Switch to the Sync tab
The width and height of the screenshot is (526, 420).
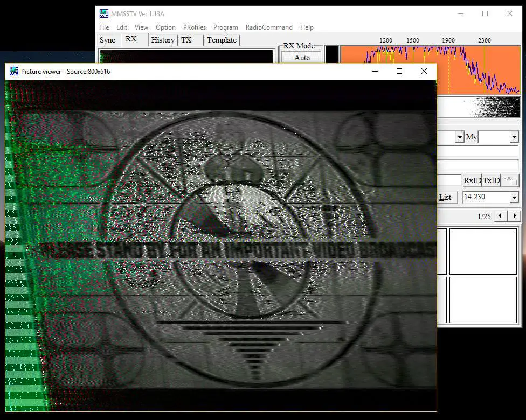pos(107,40)
